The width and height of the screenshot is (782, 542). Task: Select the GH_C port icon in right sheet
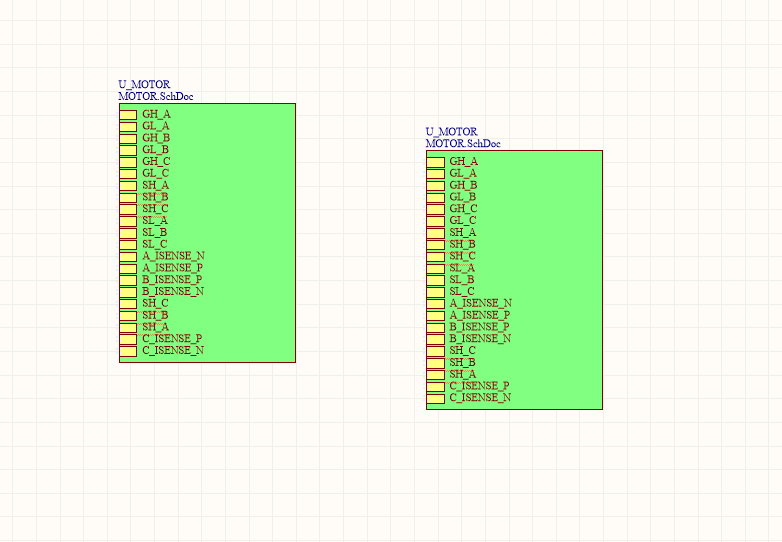pyautogui.click(x=435, y=209)
